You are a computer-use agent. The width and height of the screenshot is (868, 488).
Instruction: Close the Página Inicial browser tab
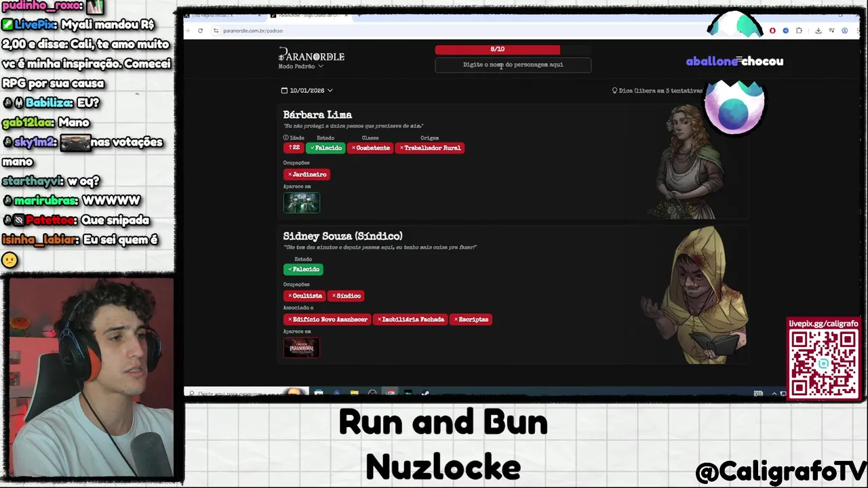pyautogui.click(x=259, y=15)
